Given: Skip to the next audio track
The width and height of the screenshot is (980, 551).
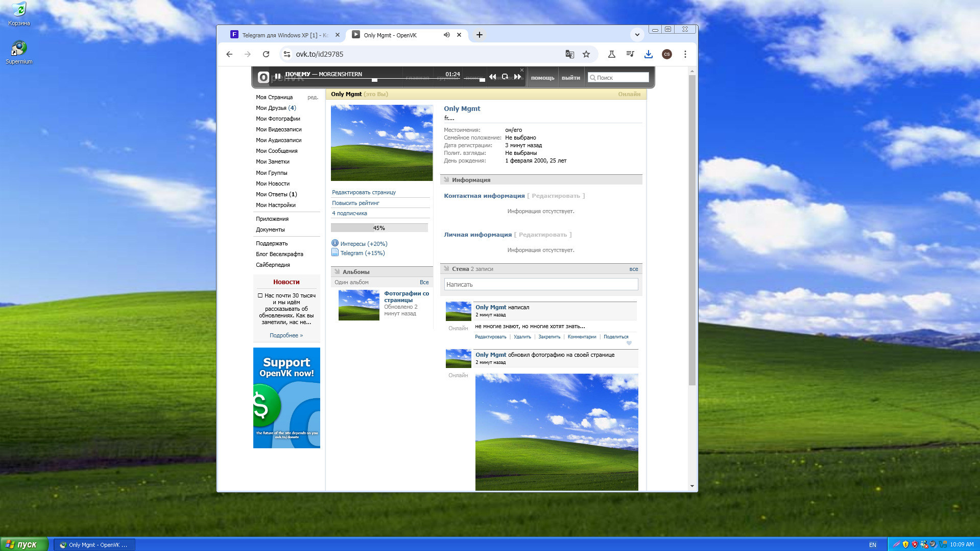Looking at the screenshot, I should [x=517, y=77].
